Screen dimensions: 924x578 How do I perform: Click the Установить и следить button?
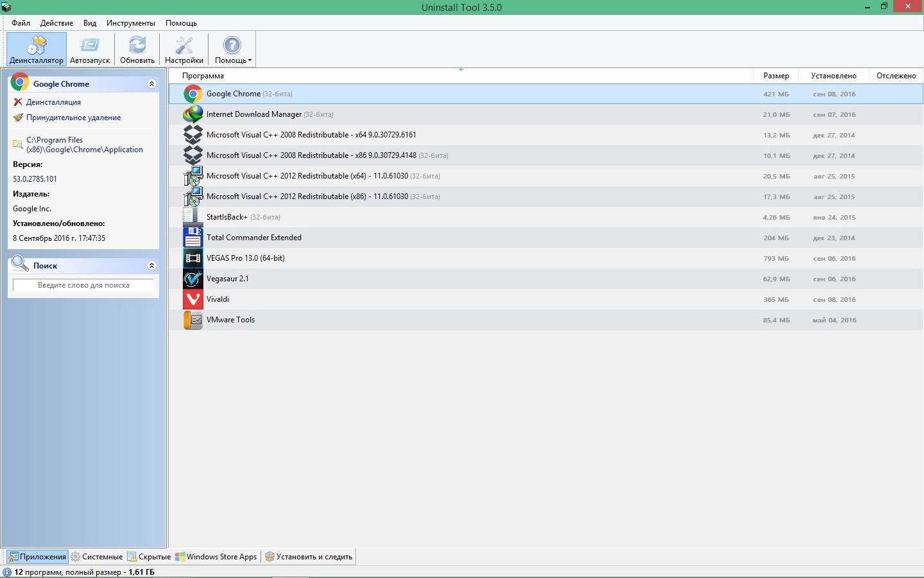pos(309,557)
